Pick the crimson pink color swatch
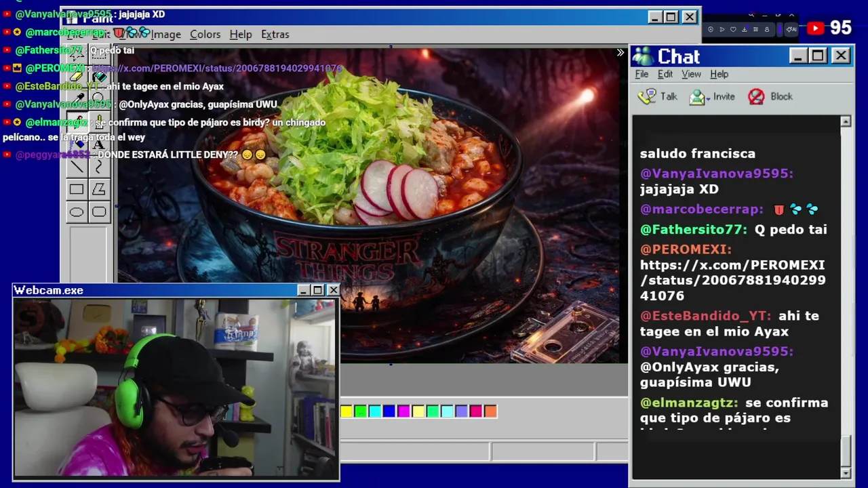Viewport: 868px width, 488px height. pyautogui.click(x=476, y=411)
